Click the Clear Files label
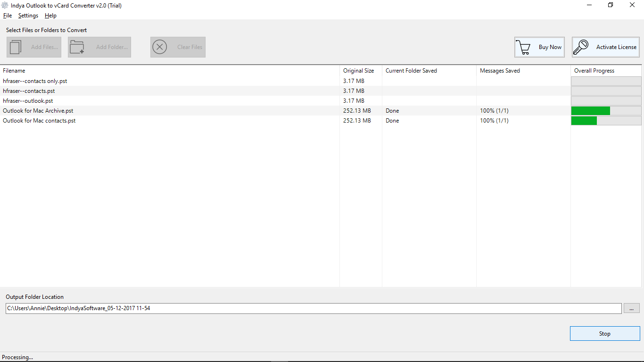644x362 pixels. [x=190, y=47]
